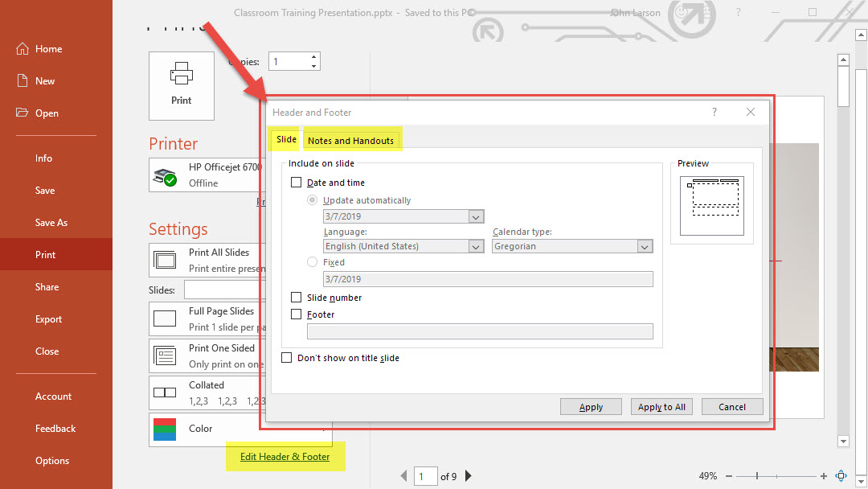The height and width of the screenshot is (489, 868).
Task: Tick the Footer checkbox
Action: 297,314
